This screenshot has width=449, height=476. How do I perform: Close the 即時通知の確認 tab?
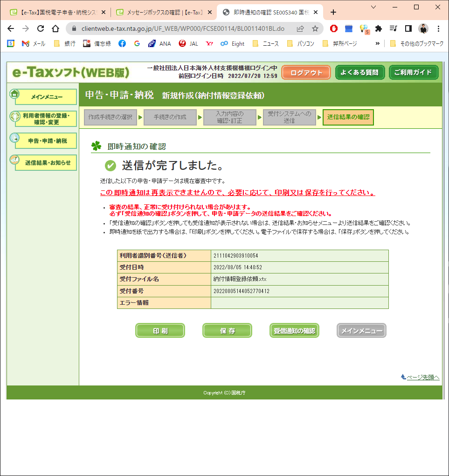click(316, 12)
